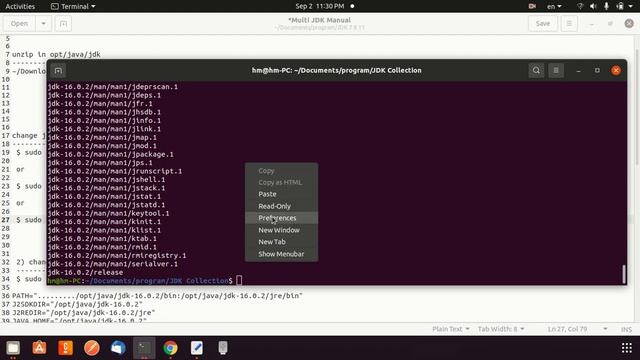
Task: Open the round orange pencil app in dock
Action: tap(91, 348)
